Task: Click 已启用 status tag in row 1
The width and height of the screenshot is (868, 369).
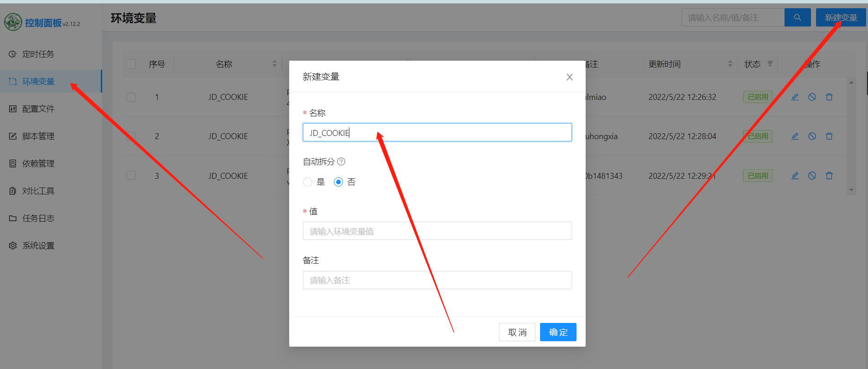Action: tap(758, 97)
